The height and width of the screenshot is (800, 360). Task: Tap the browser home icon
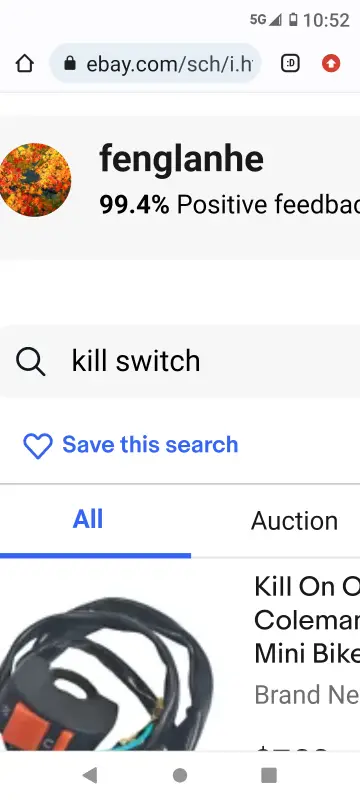(x=24, y=64)
